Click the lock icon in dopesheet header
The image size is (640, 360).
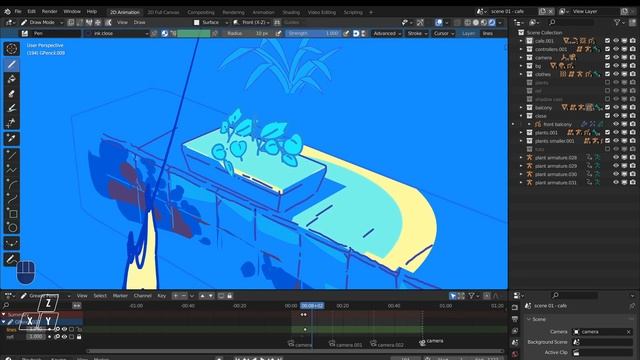[x=229, y=296]
